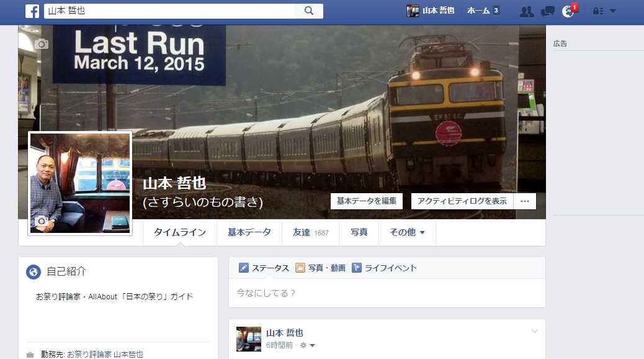
Task: Open the privacy shortcuts lock icon
Action: click(x=598, y=11)
